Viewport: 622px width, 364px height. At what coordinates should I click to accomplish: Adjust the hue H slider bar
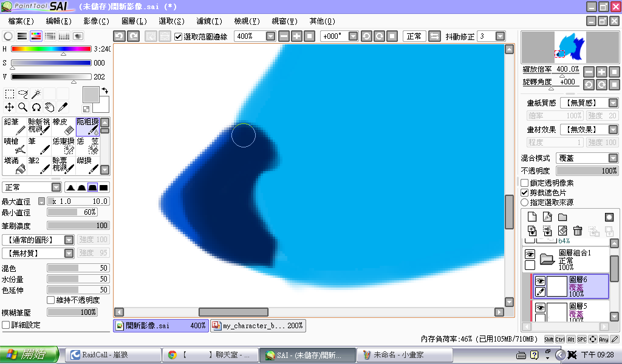(x=51, y=49)
